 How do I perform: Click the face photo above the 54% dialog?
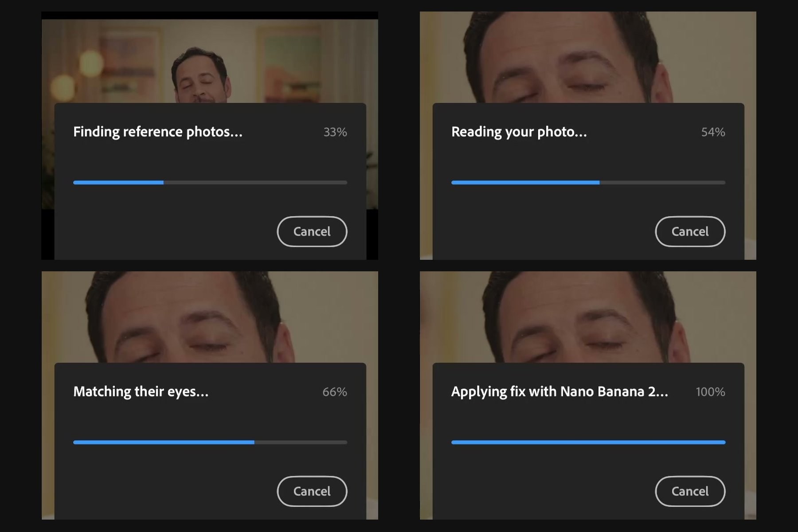(x=588, y=57)
